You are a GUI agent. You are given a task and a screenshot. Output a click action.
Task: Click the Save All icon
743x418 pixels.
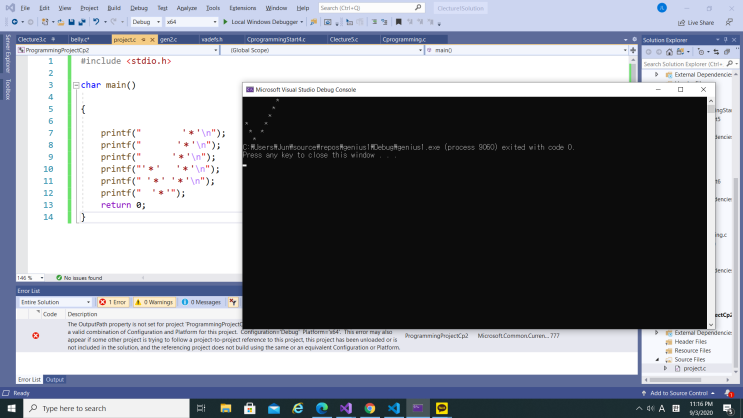coord(82,22)
